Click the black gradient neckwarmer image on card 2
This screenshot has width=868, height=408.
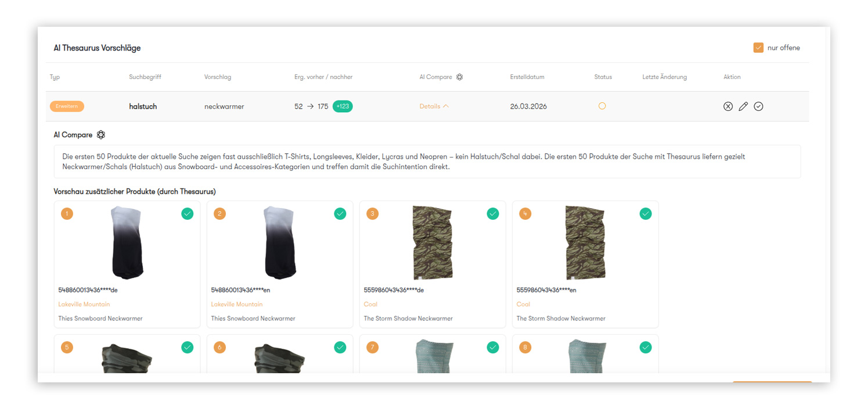pos(280,242)
